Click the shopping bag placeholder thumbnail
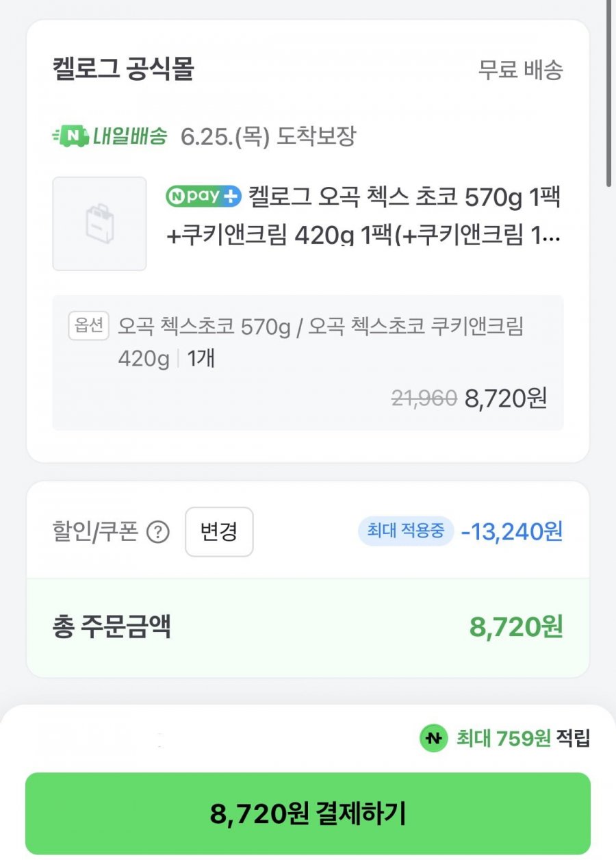The width and height of the screenshot is (616, 860). [100, 224]
